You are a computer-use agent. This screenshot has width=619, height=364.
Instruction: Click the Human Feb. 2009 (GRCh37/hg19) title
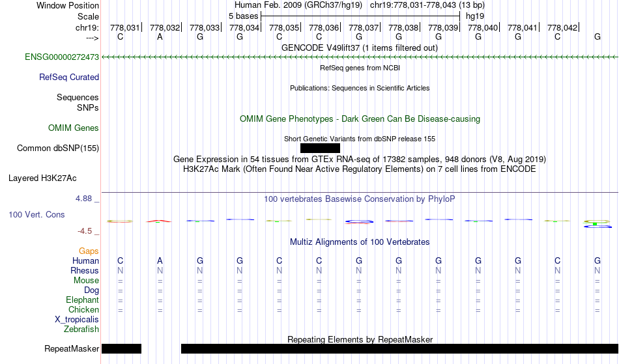[x=298, y=5]
